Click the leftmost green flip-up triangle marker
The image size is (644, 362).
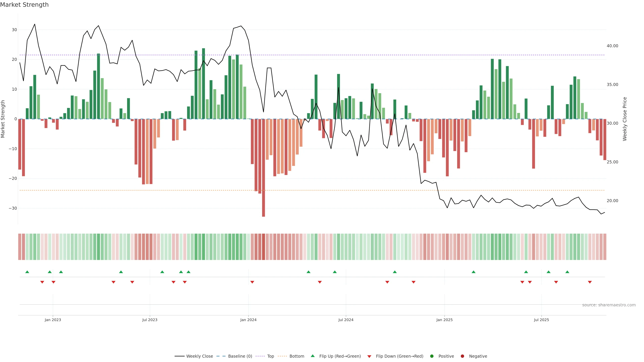pyautogui.click(x=27, y=272)
